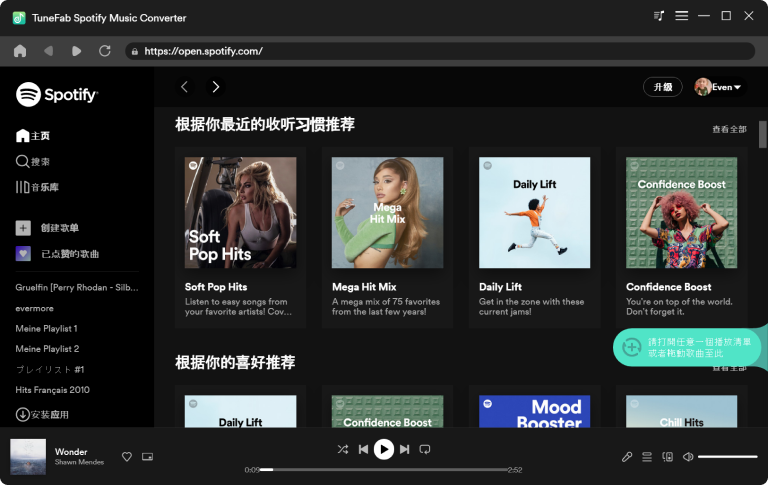Open the Gruelfin [Perry Rhodan playlist
Screen dimensions: 768x485
tap(77, 288)
